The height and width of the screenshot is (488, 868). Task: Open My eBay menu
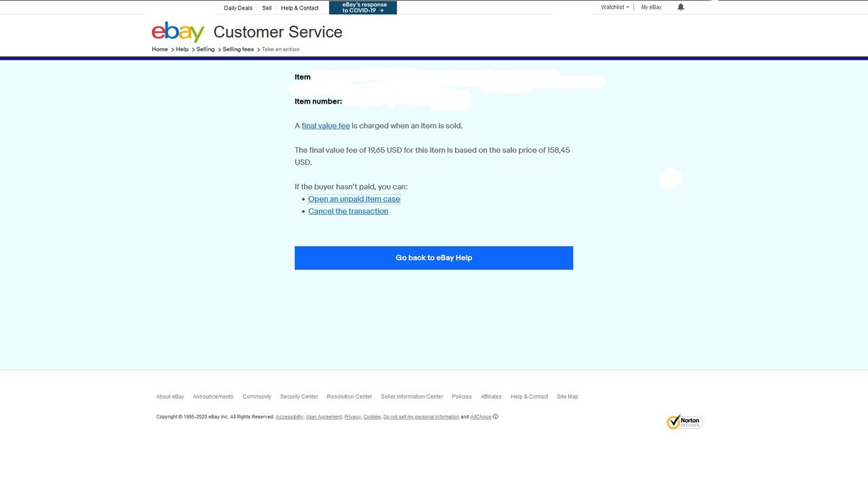pyautogui.click(x=651, y=7)
